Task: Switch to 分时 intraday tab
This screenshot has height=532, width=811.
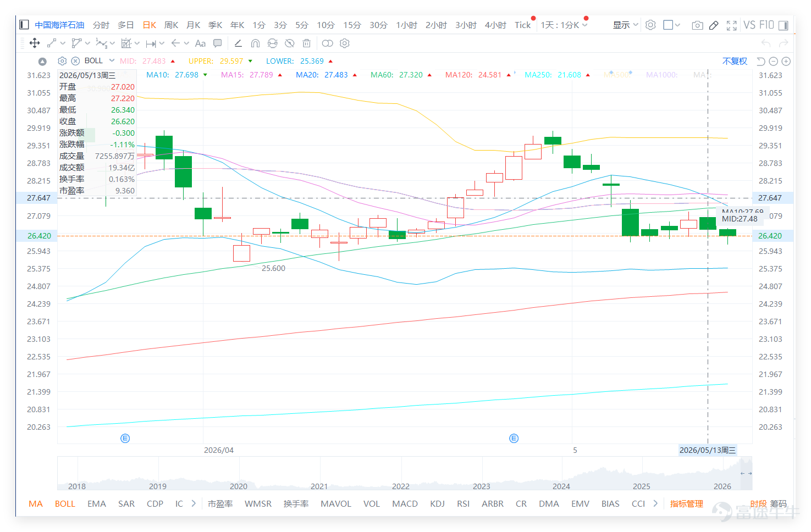Action: 101,25
